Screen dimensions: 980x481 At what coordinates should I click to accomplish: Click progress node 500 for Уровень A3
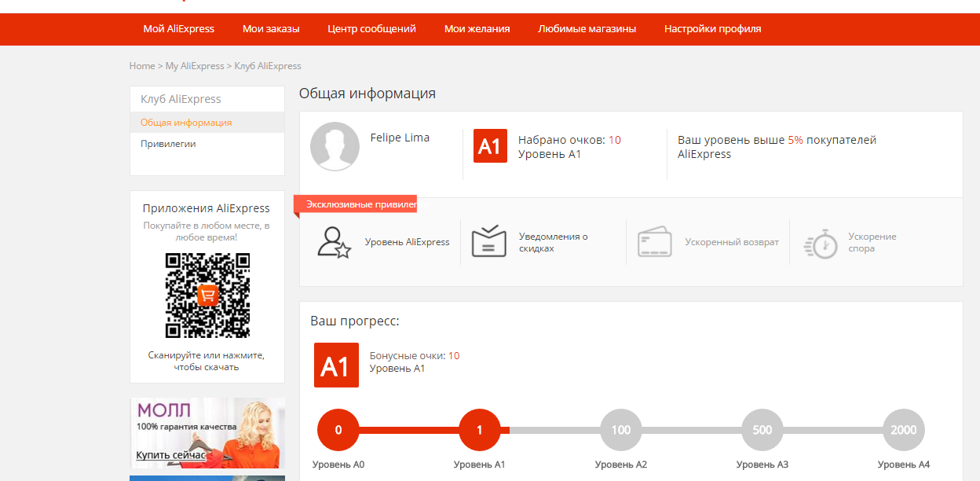(762, 430)
